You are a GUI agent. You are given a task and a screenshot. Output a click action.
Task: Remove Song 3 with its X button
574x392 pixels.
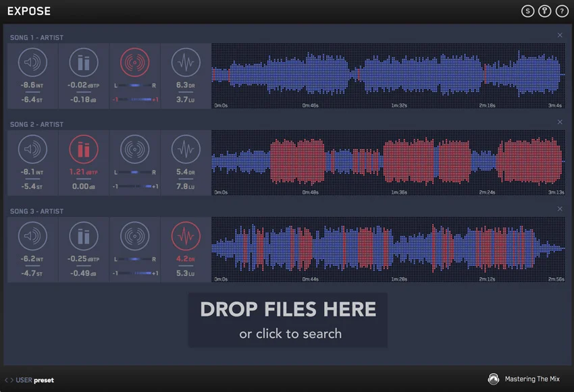pyautogui.click(x=560, y=208)
